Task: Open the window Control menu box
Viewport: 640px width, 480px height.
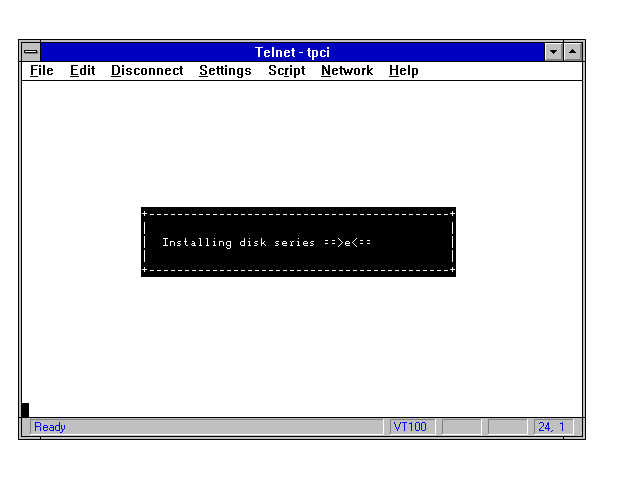Action: 31,52
